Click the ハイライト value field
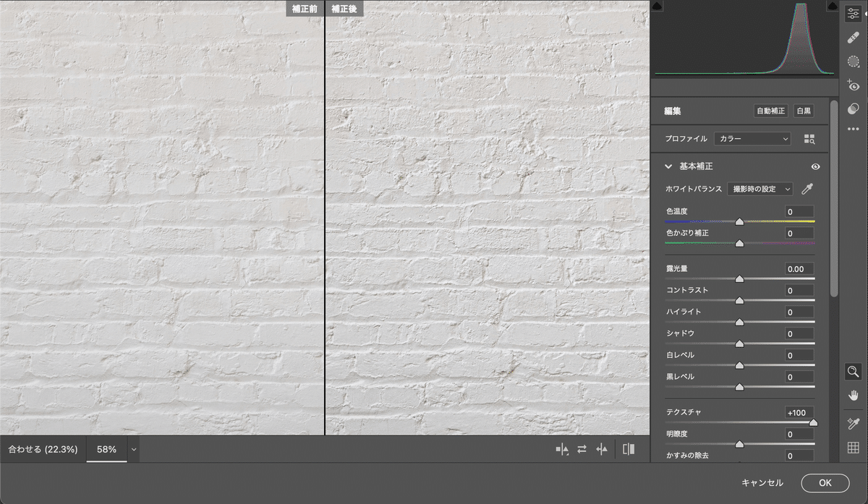 [799, 312]
